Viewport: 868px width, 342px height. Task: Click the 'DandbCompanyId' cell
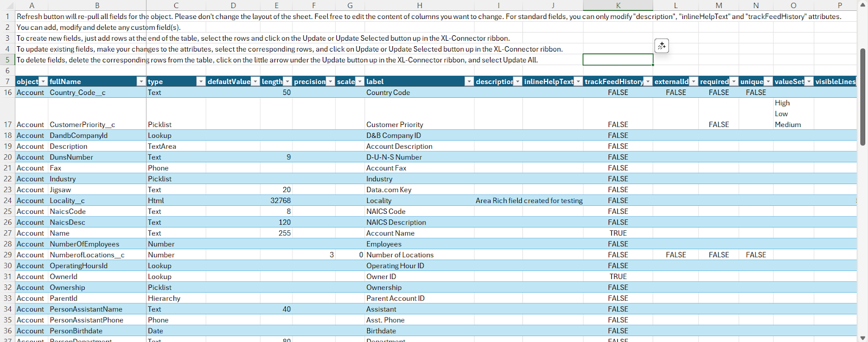click(97, 135)
